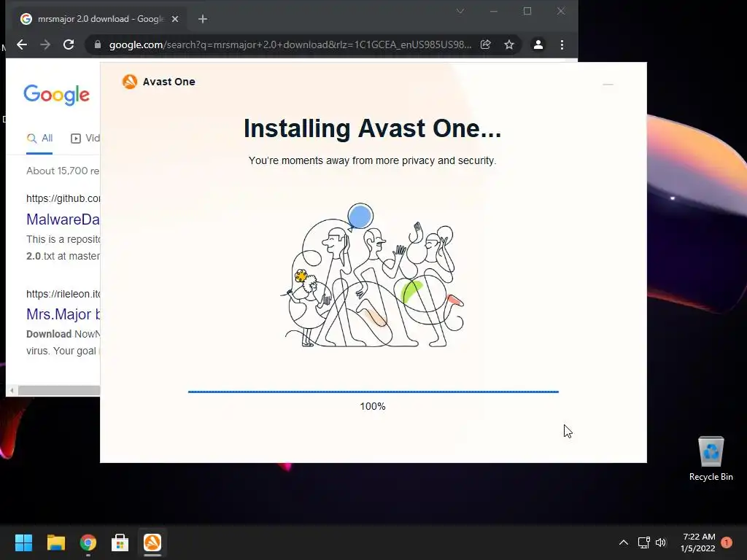Click the installation progress bar
This screenshot has width=747, height=560.
tap(373, 392)
